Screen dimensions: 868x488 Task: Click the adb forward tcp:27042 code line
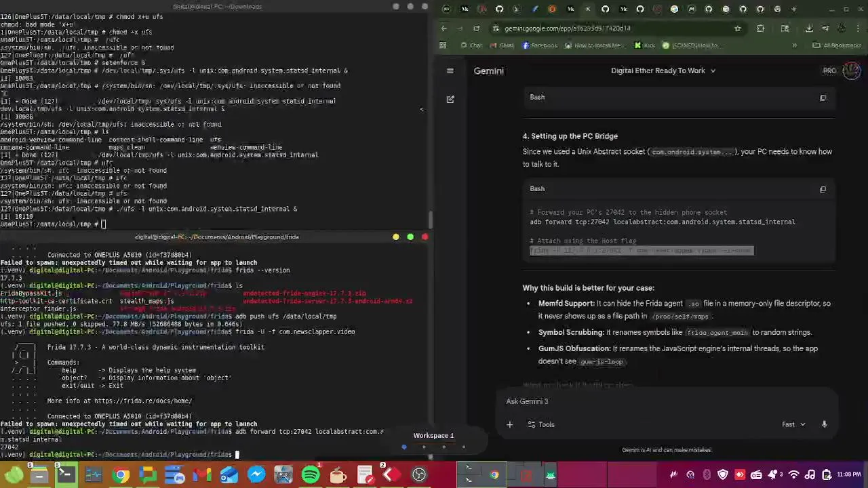[663, 222]
